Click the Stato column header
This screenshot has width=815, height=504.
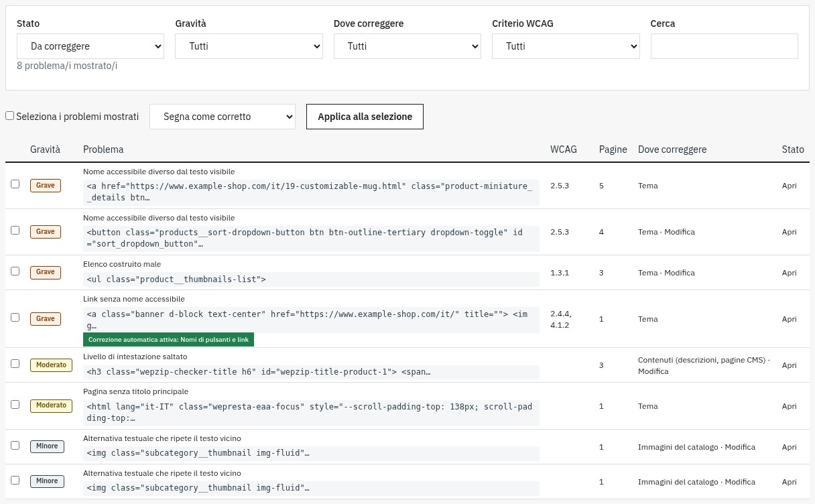793,149
